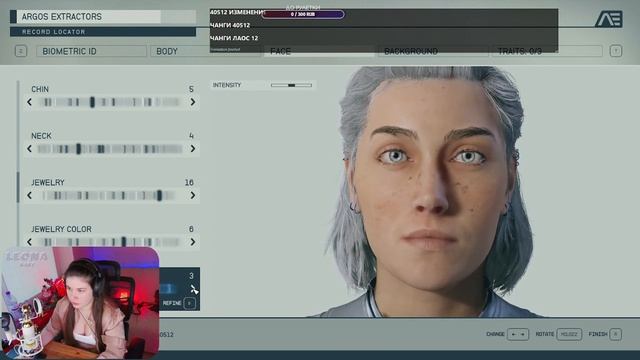Open the Background tab
Viewport: 640px width, 360px height.
pos(433,51)
